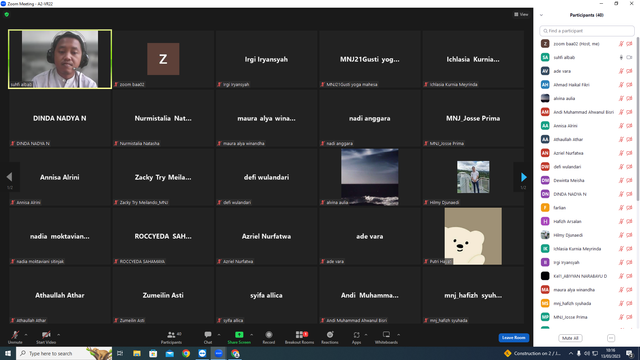Viewport: 640px width, 360px height.
Task: Toggle mute icon for Ahmad Haikal Fikri
Action: point(621,84)
